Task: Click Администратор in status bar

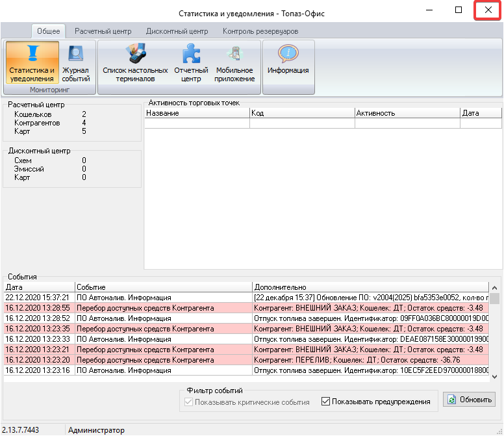Action: pyautogui.click(x=96, y=430)
